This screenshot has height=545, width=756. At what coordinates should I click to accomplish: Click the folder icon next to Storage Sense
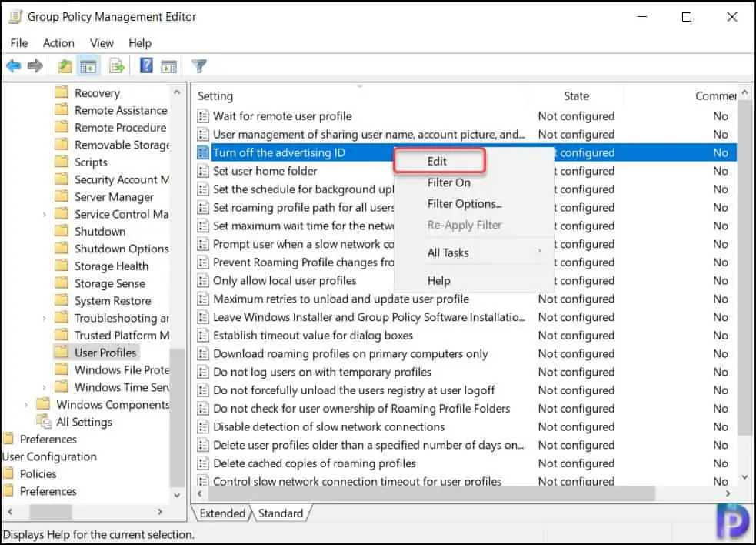tap(62, 283)
